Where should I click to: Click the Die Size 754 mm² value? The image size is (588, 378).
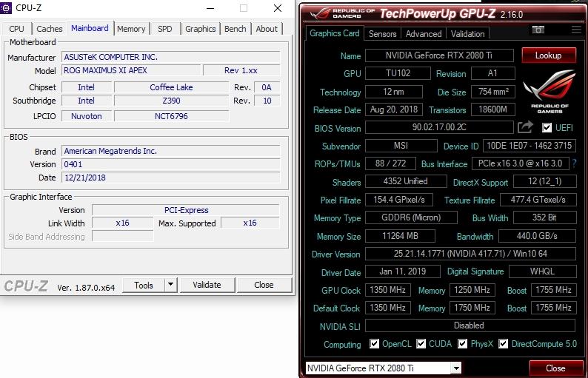pos(493,92)
